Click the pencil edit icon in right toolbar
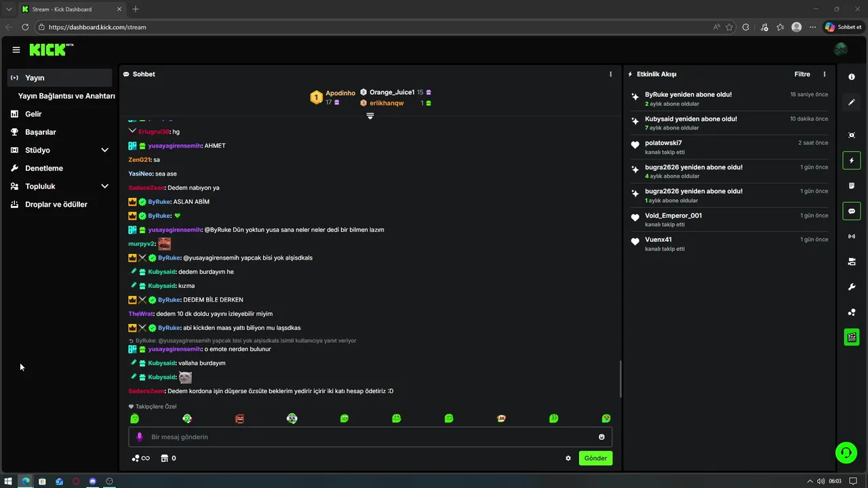 [852, 102]
